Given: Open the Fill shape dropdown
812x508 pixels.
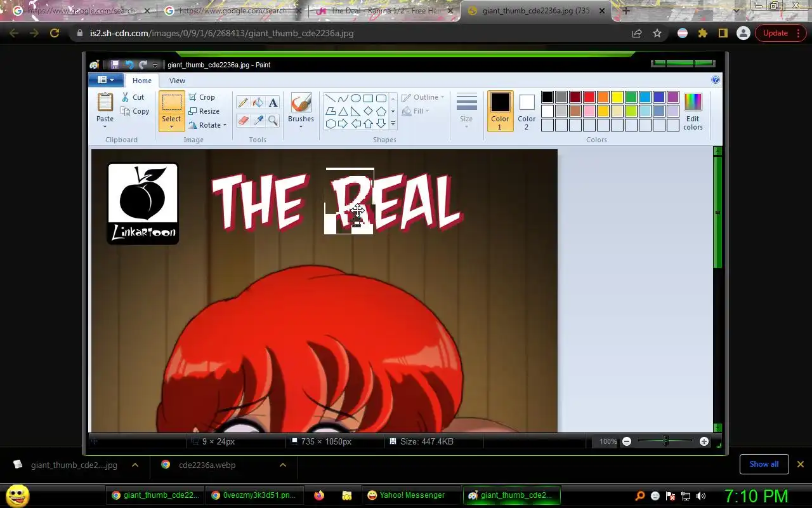Looking at the screenshot, I should [x=416, y=111].
